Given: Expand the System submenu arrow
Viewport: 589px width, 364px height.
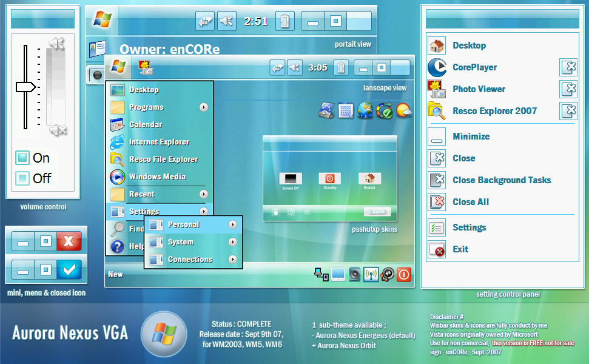Looking at the screenshot, I should (233, 242).
